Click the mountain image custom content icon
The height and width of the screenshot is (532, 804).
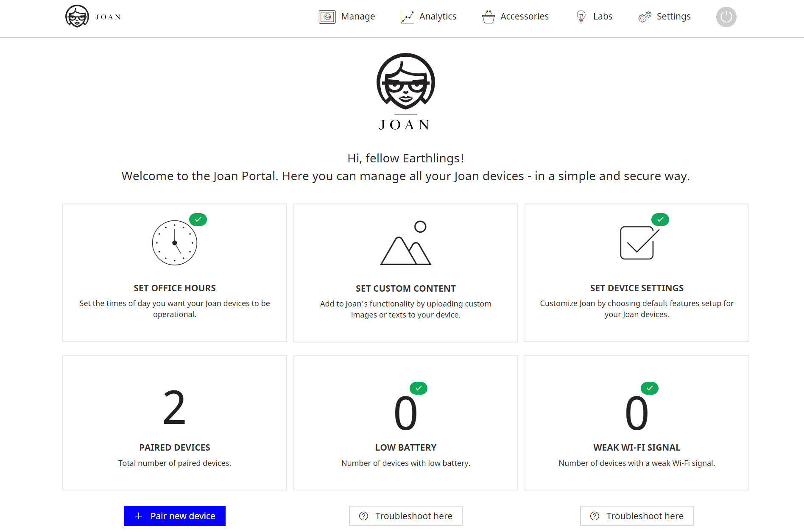click(x=406, y=244)
